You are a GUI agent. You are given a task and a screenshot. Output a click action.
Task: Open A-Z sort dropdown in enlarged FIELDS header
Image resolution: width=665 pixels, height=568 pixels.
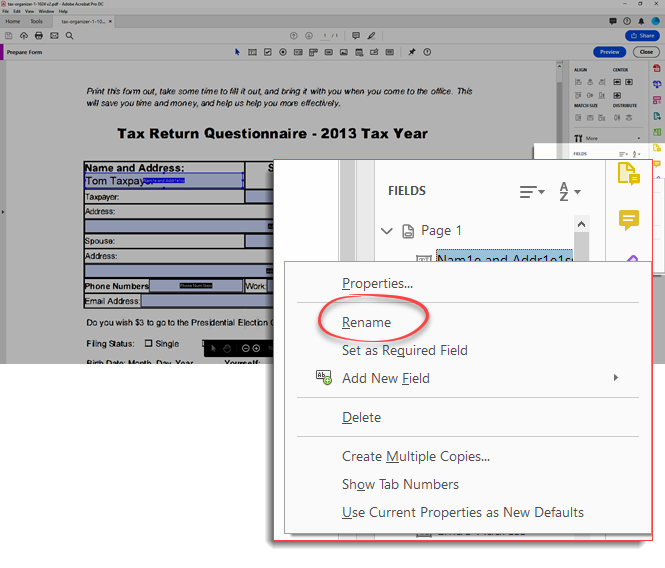pos(570,191)
